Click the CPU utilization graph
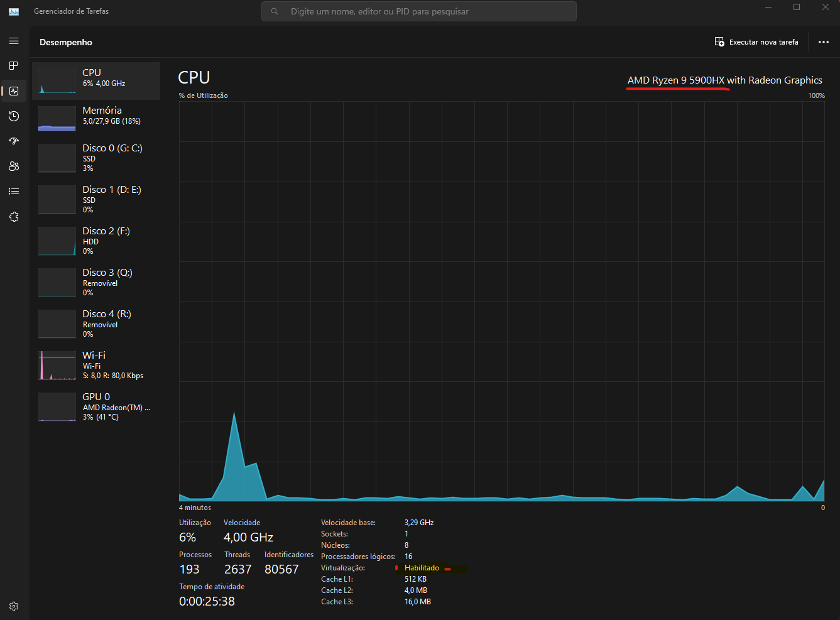The image size is (840, 620). coord(501,302)
